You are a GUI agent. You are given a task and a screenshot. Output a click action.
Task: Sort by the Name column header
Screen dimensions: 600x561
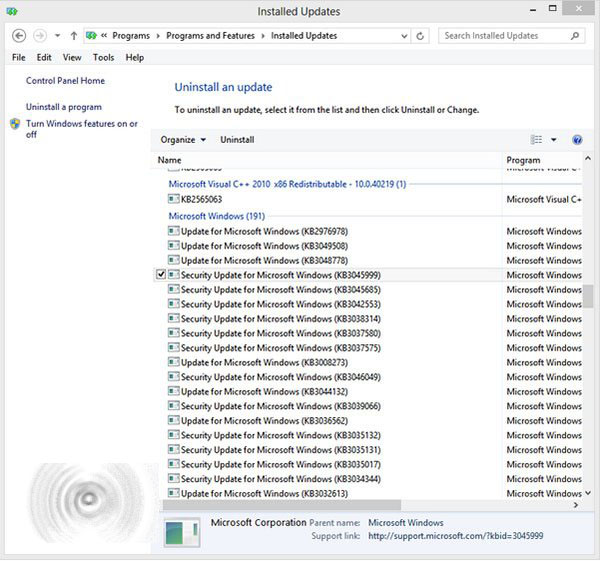[x=170, y=160]
